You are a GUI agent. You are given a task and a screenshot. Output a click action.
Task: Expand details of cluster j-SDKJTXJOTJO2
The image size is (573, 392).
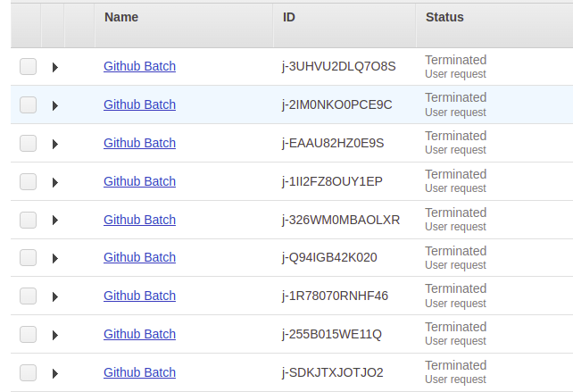point(55,373)
